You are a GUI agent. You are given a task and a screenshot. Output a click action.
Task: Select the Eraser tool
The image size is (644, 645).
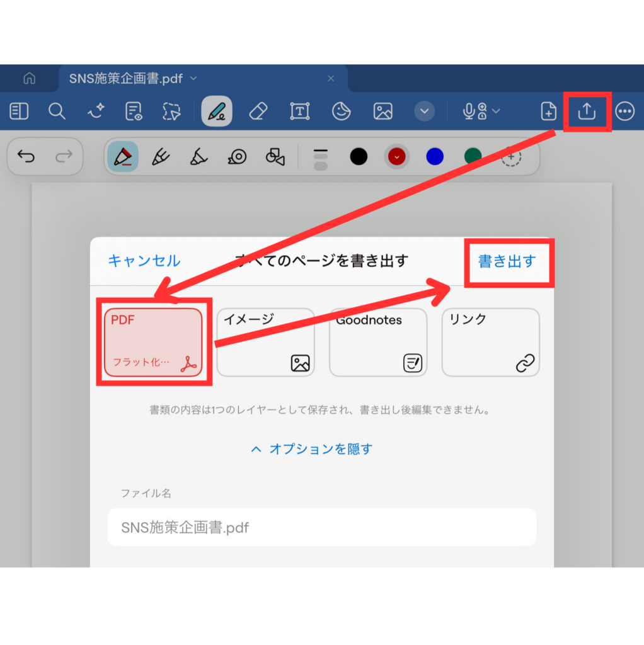click(x=258, y=111)
